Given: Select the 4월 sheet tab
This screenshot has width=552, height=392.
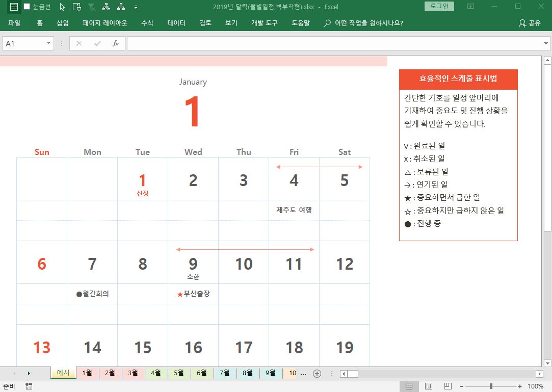Looking at the screenshot, I should pyautogui.click(x=156, y=373).
